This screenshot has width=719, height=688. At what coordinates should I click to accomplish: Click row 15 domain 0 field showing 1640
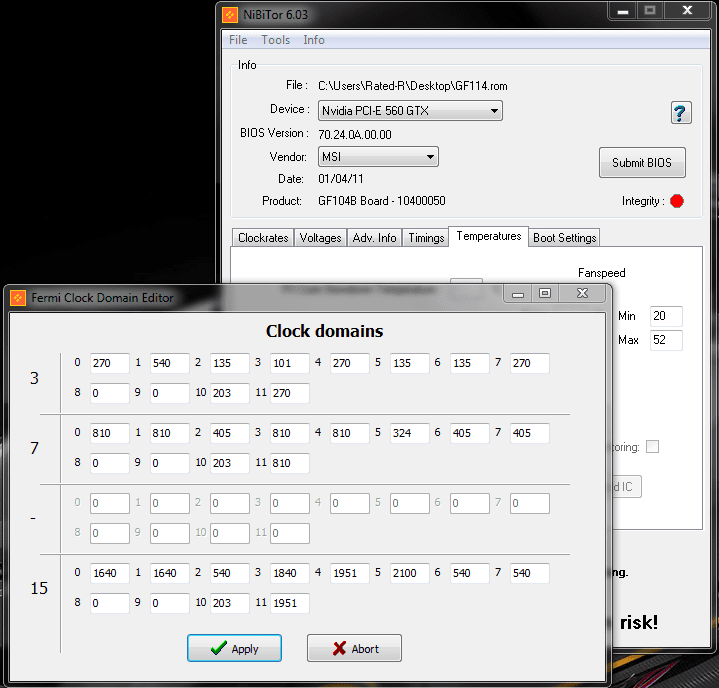pyautogui.click(x=110, y=573)
